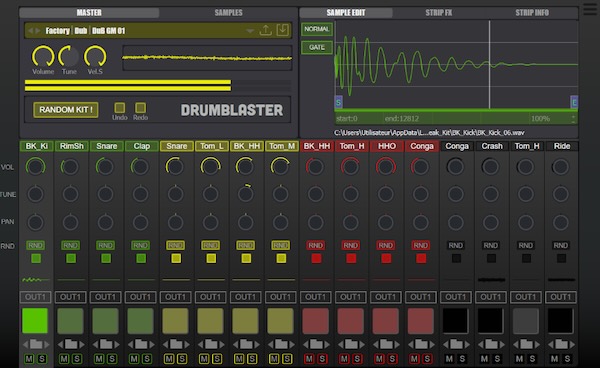
Task: Open the OUT1 output selector for Crash
Action: pos(491,297)
